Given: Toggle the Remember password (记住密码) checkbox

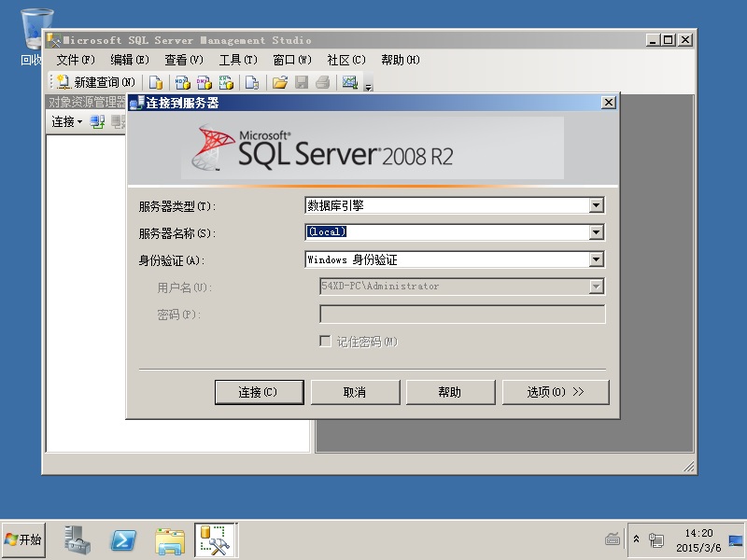Looking at the screenshot, I should click(x=326, y=342).
